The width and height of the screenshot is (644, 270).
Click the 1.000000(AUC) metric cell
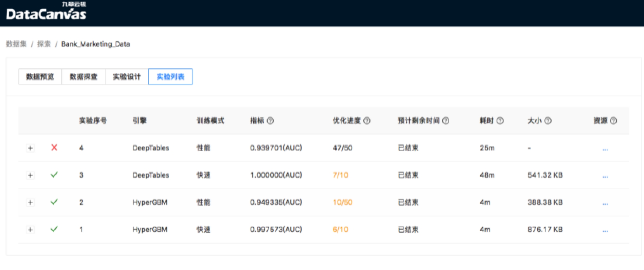276,175
